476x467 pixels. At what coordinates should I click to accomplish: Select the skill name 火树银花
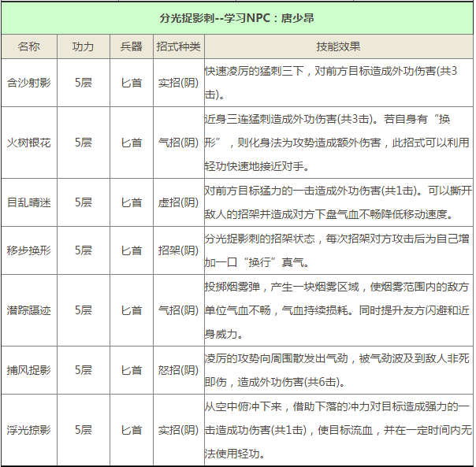pyautogui.click(x=28, y=143)
